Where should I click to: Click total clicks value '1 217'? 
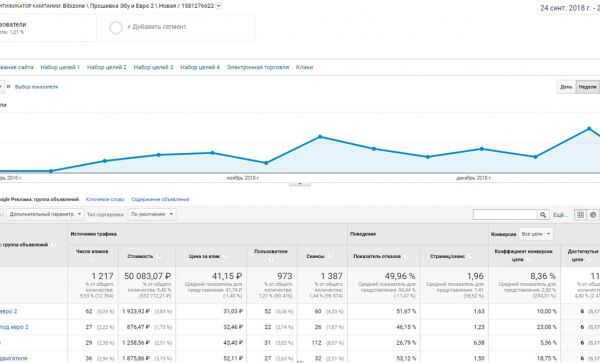click(x=103, y=276)
